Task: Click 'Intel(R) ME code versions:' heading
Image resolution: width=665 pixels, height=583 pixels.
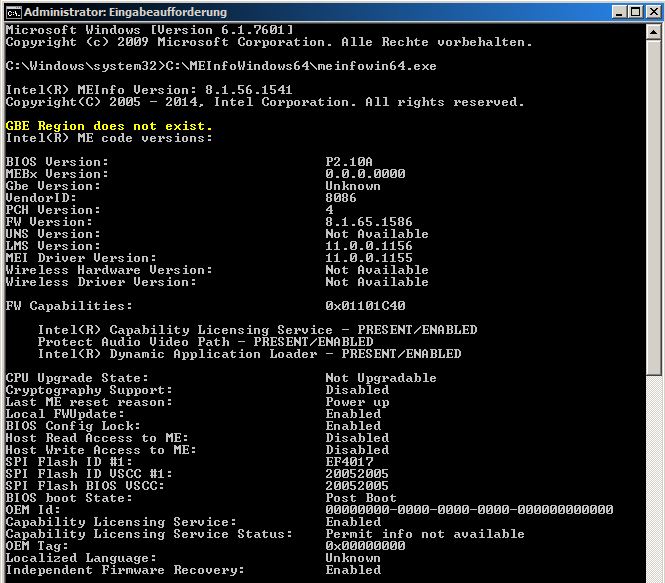Action: coord(109,138)
